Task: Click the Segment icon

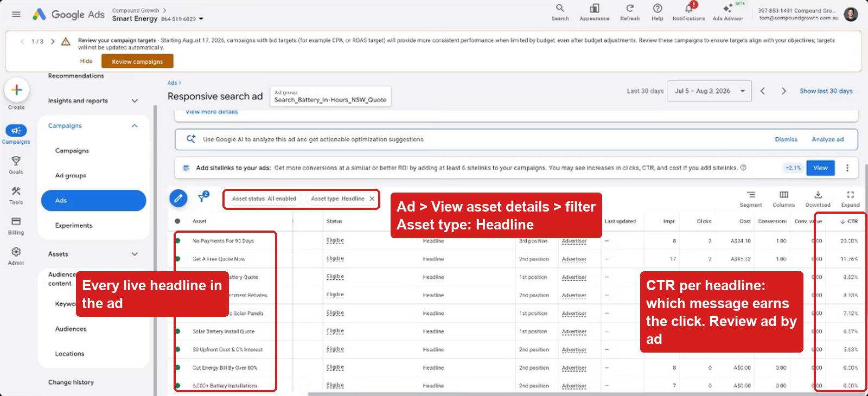Action: point(751,194)
